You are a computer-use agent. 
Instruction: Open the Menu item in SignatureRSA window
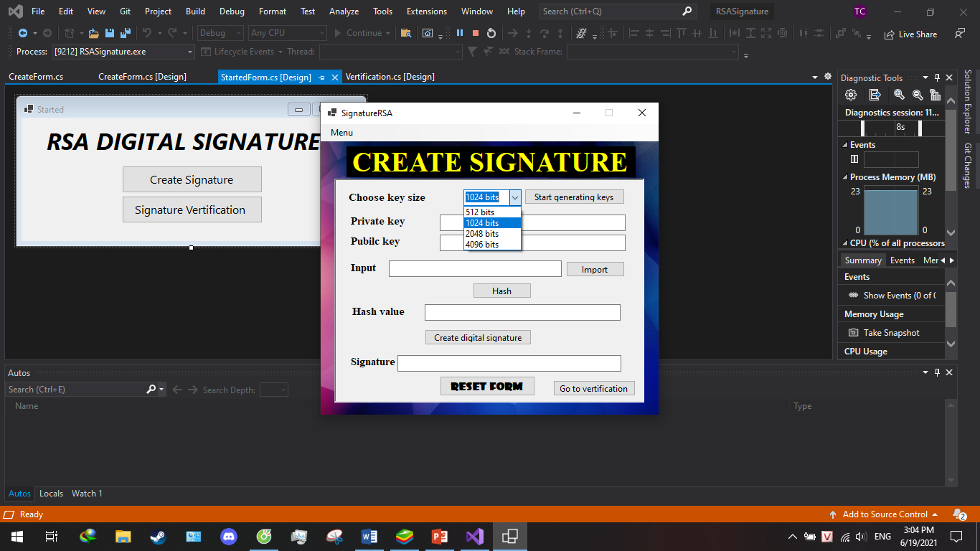[341, 133]
